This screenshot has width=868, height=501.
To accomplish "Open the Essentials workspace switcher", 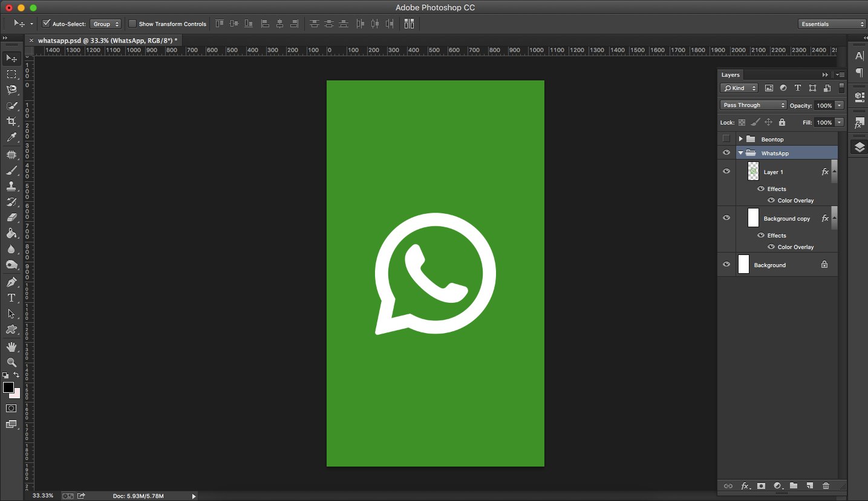I will (831, 24).
